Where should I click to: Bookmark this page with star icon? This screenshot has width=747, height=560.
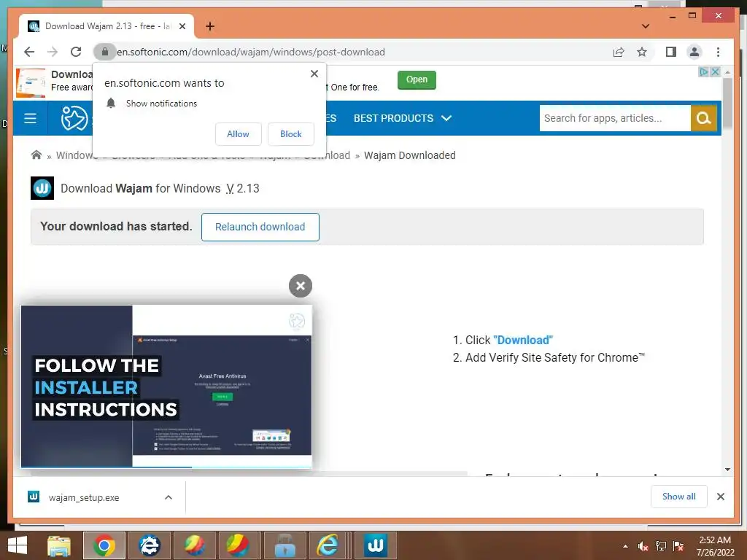pyautogui.click(x=642, y=52)
